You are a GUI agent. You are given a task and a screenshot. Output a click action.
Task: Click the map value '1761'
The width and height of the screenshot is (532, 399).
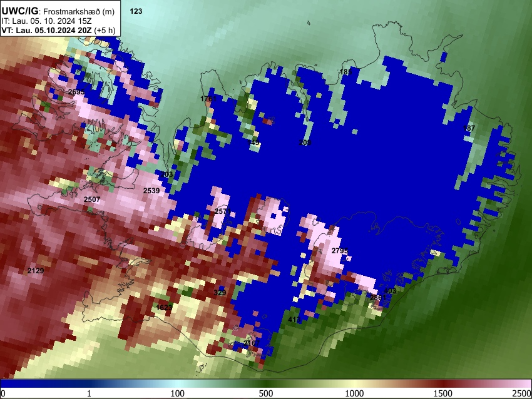tap(208, 99)
